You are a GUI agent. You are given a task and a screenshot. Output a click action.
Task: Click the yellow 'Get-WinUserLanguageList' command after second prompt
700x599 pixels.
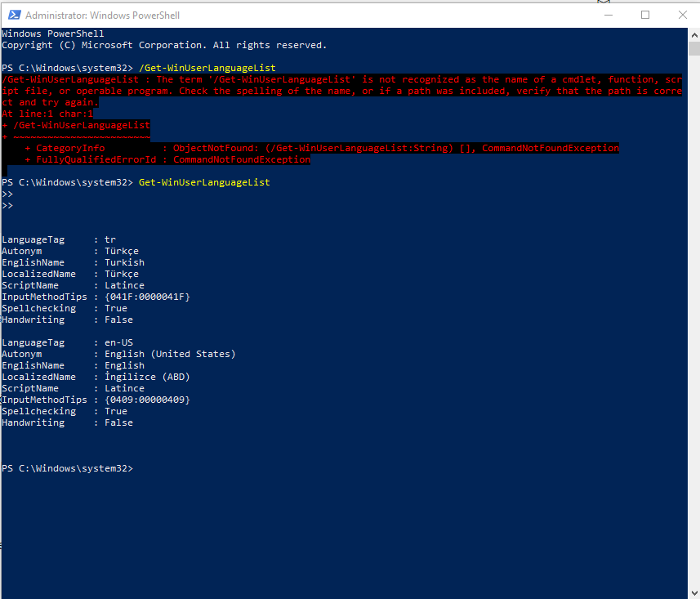tap(204, 182)
